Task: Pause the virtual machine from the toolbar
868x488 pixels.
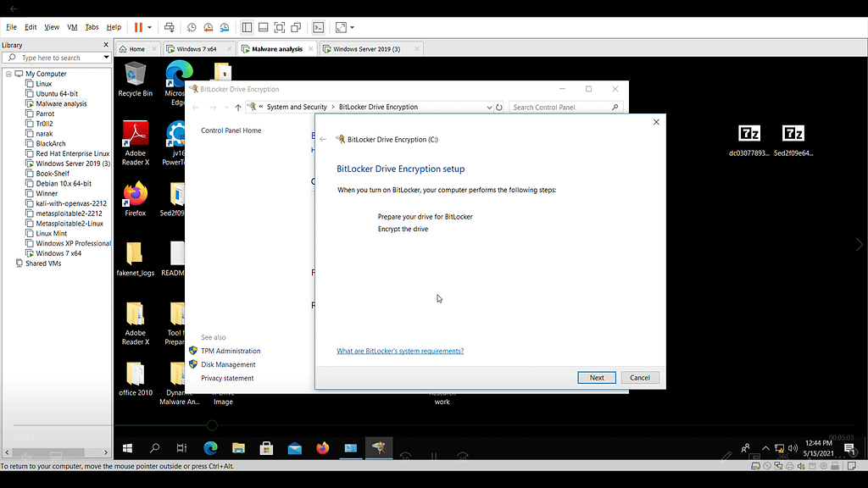Action: pyautogui.click(x=138, y=27)
